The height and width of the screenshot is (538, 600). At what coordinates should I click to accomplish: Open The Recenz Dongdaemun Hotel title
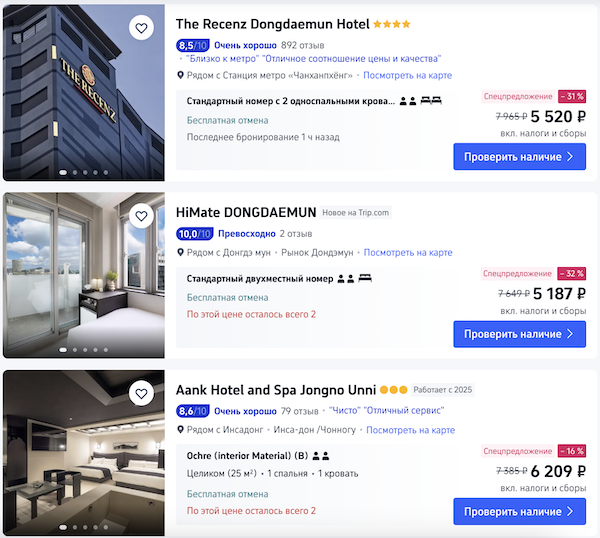[x=272, y=24]
